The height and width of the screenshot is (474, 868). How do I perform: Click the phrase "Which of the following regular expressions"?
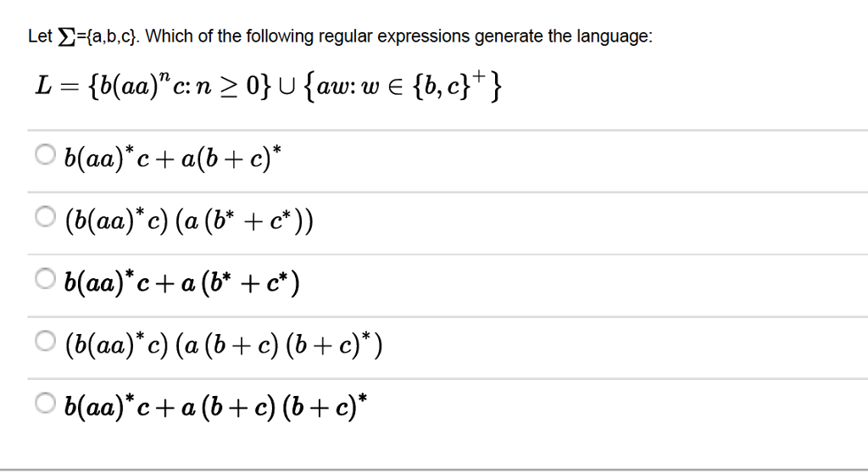(308, 36)
